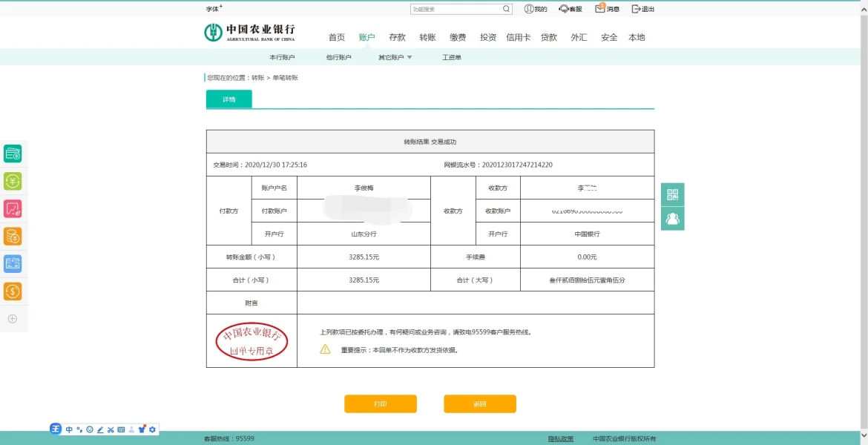Toggle the 中 Chinese/English input mode
The width and height of the screenshot is (868, 445).
(69, 429)
